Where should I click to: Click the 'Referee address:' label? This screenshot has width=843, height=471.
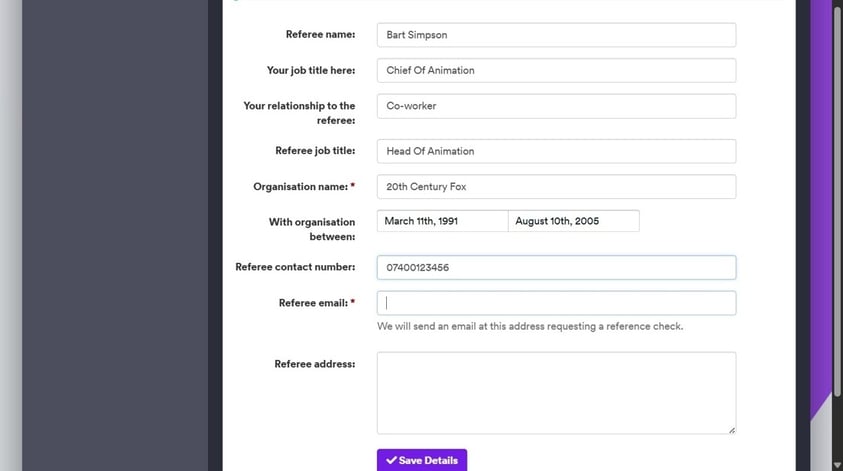click(x=314, y=364)
